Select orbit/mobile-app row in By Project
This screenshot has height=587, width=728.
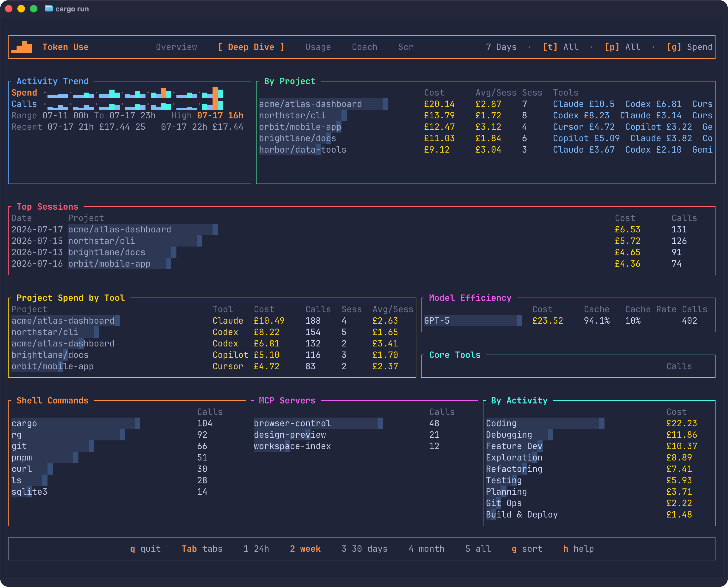(x=486, y=127)
